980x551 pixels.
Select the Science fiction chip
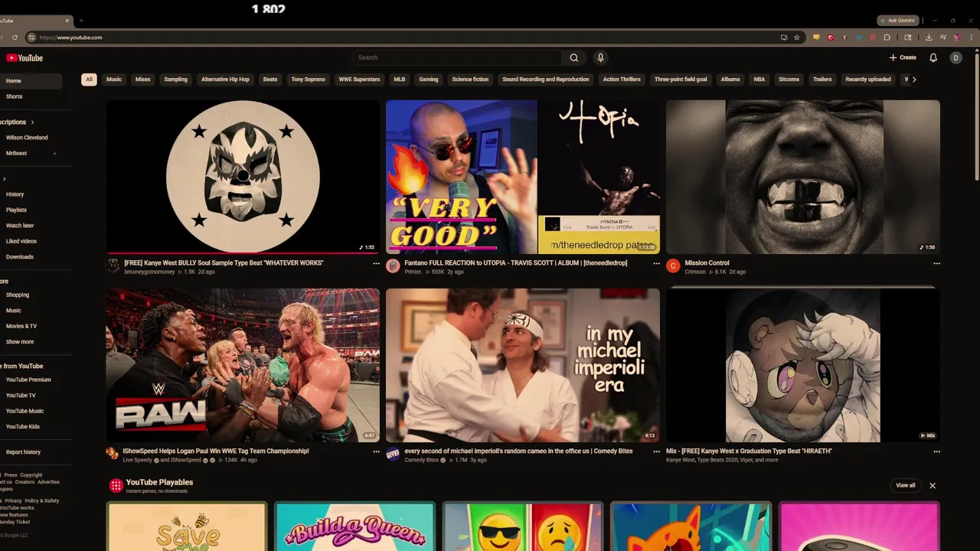(x=470, y=79)
